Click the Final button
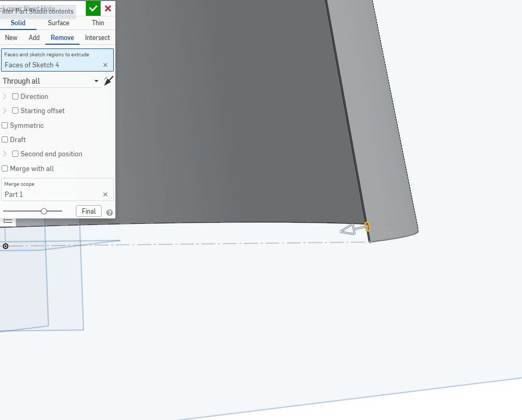This screenshot has width=522, height=420. pos(88,211)
